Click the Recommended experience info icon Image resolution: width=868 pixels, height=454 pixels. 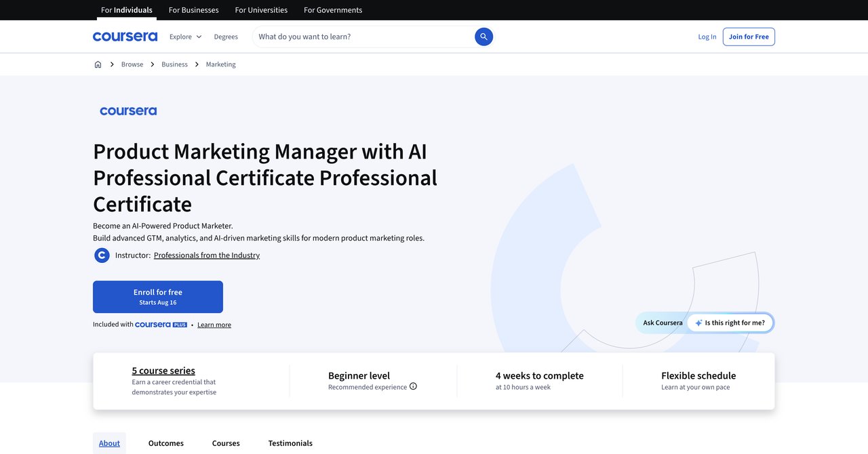coord(413,386)
